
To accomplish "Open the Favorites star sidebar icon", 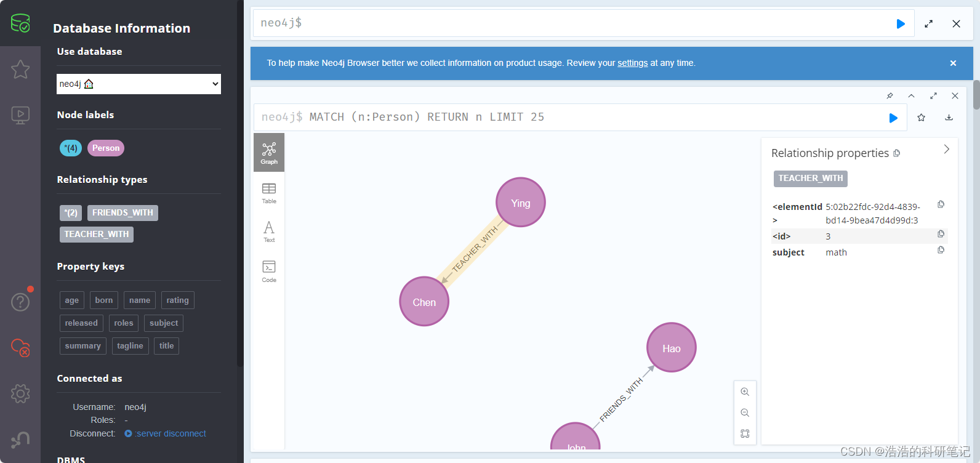I will [x=20, y=69].
